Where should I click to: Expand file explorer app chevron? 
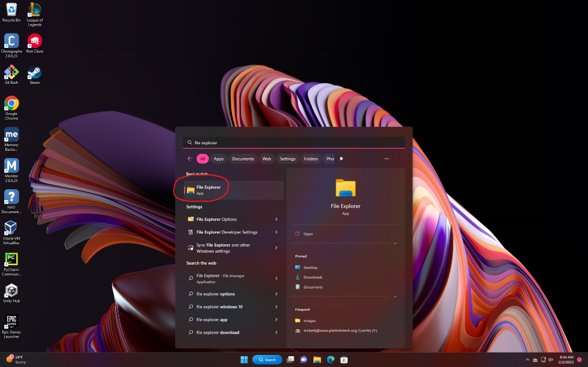[x=276, y=320]
